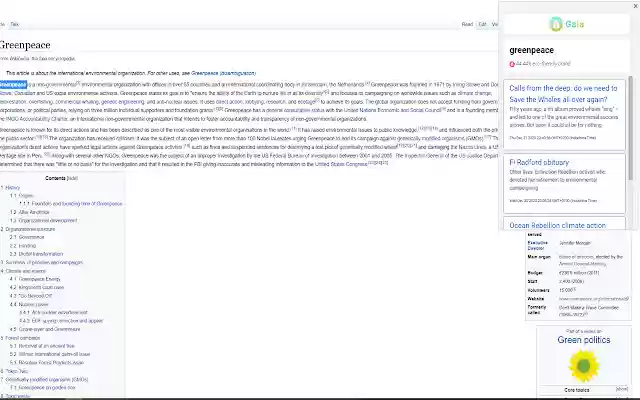Show the Core topics list
The image size is (640, 400).
[622, 390]
